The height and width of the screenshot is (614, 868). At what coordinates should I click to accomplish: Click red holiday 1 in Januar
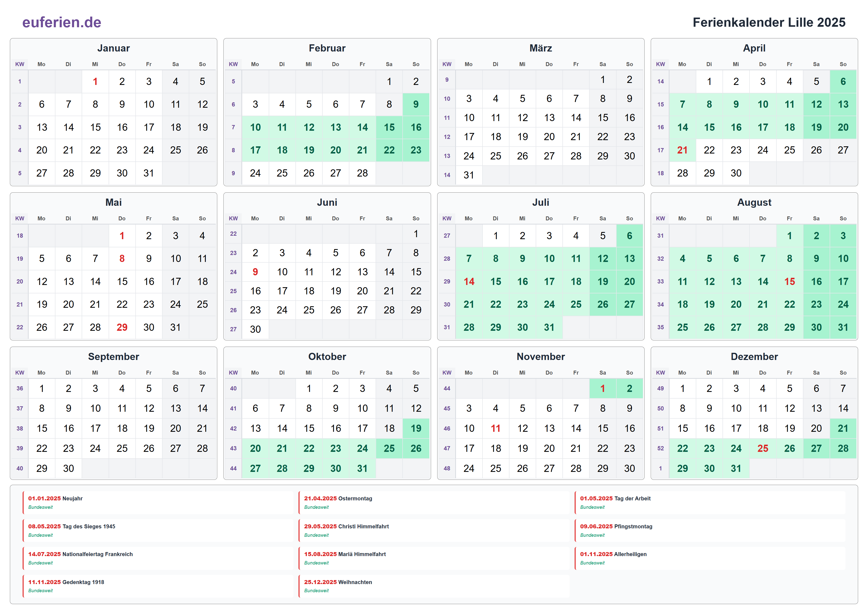95,81
